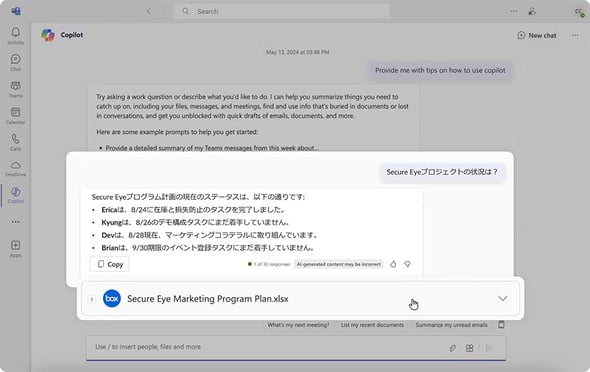Go back with the navigation arrow
590x372 pixels.
pos(149,11)
